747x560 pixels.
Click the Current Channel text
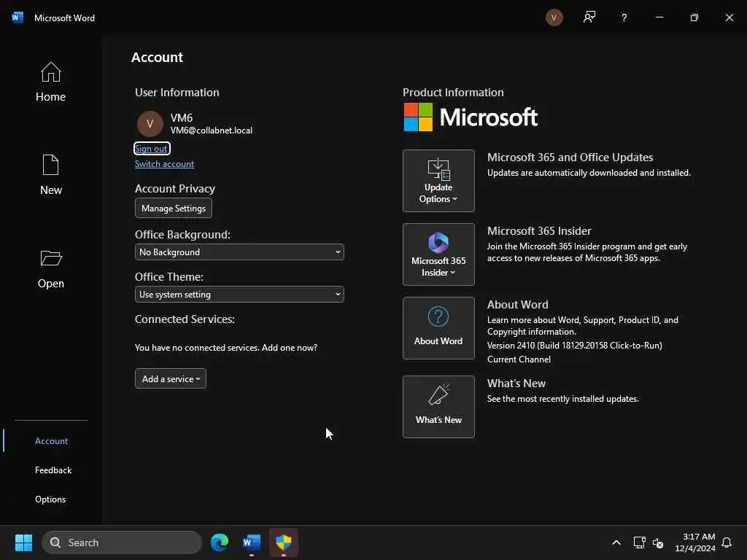pyautogui.click(x=519, y=359)
